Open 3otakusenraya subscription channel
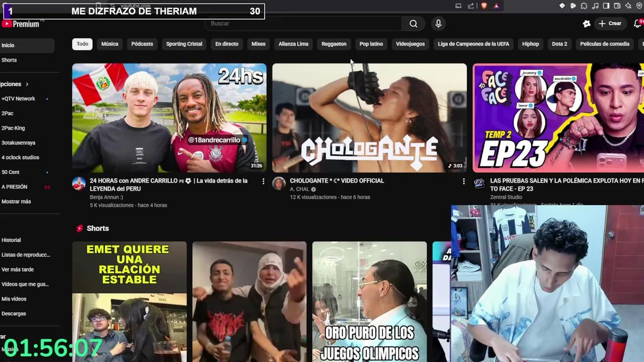644x362 pixels. [18, 143]
